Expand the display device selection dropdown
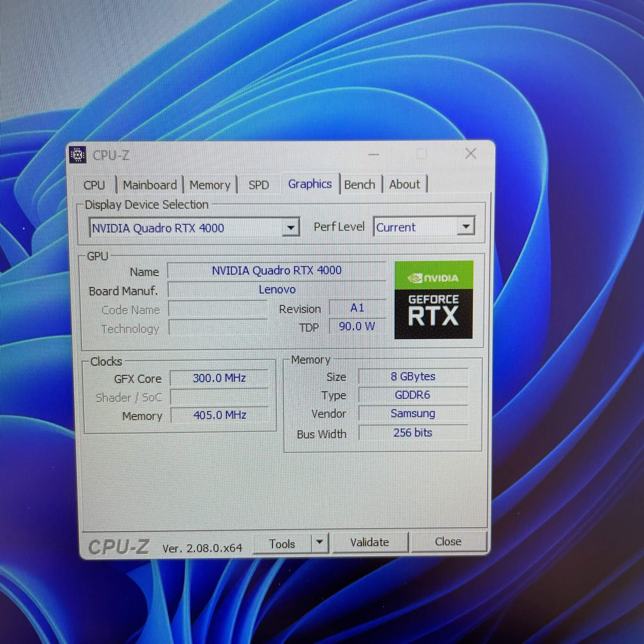This screenshot has height=644, width=644. point(291,228)
